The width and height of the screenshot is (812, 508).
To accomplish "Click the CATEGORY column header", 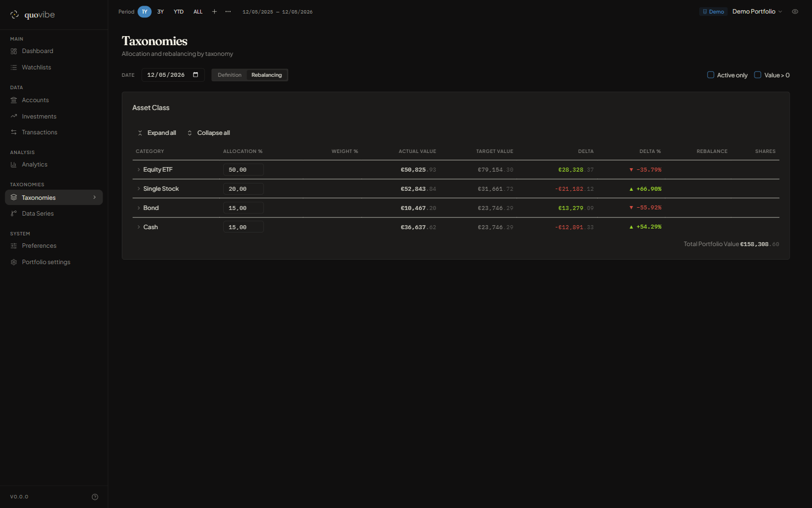I will (150, 151).
